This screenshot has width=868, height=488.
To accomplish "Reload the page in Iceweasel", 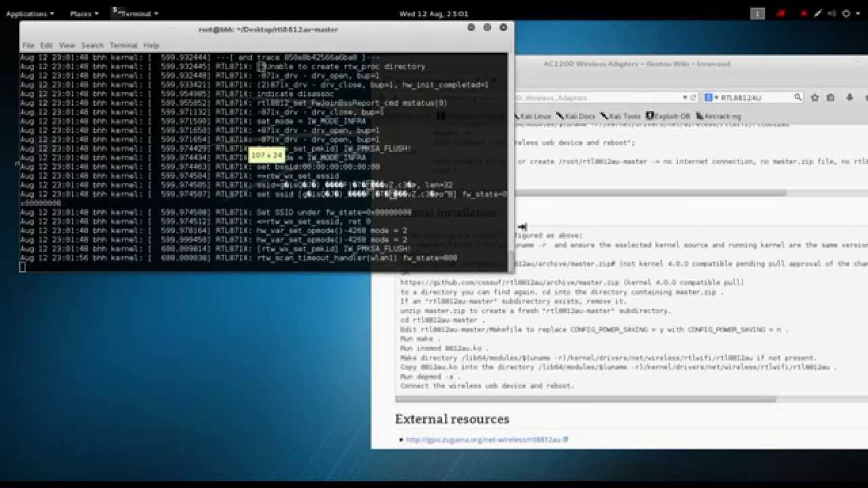I will pyautogui.click(x=694, y=98).
